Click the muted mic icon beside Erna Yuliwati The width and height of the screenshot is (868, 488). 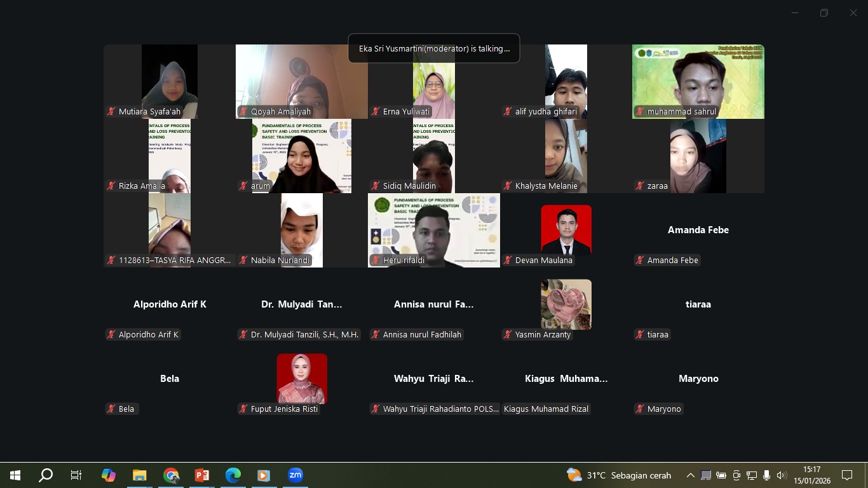[x=376, y=111]
